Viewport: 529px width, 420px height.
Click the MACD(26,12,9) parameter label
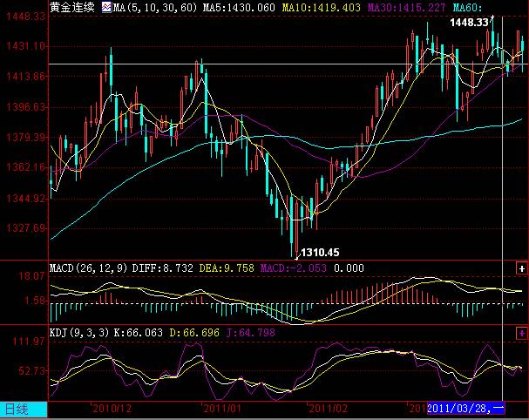click(x=89, y=268)
